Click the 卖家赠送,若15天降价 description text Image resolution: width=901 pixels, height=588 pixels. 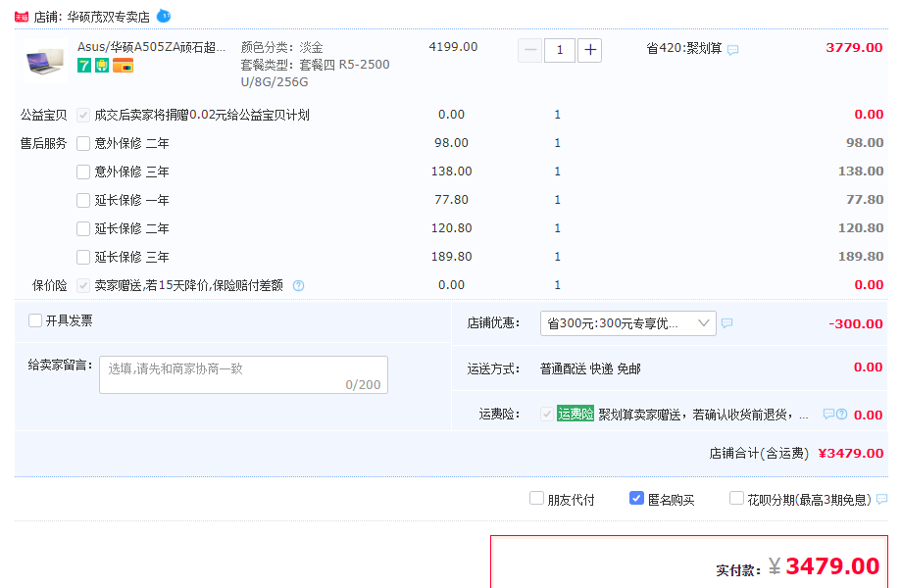tap(188, 285)
